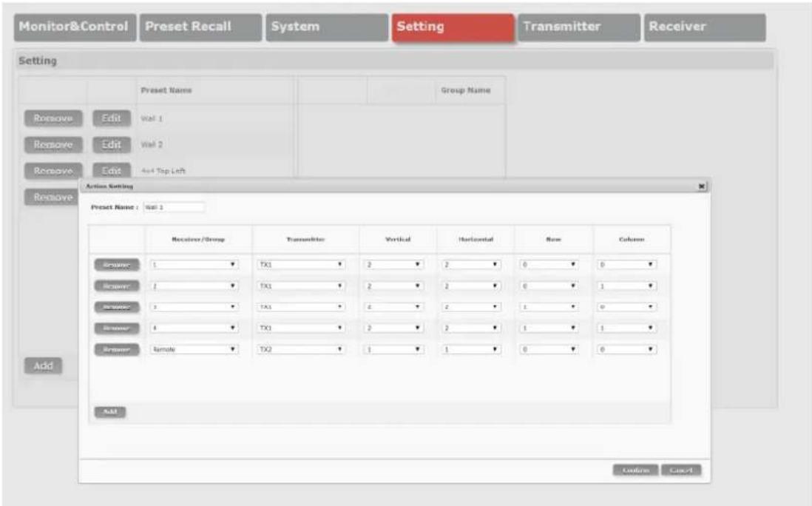Screen dimensions: 812x506
Task: Open Vertical dropdown in receiver 3 row
Action: pyautogui.click(x=394, y=307)
